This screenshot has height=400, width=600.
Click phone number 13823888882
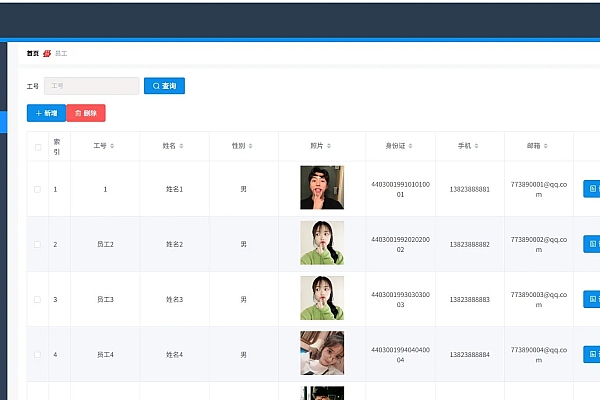pyautogui.click(x=470, y=244)
